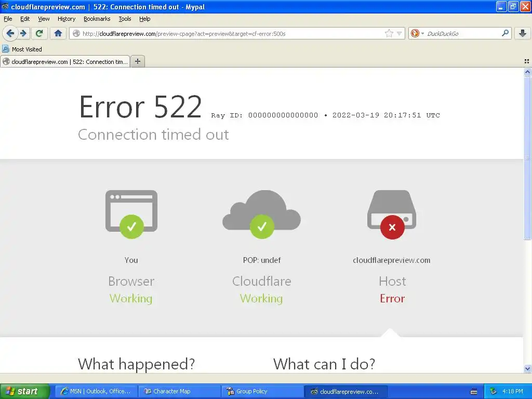Open the Home page button

tap(58, 33)
